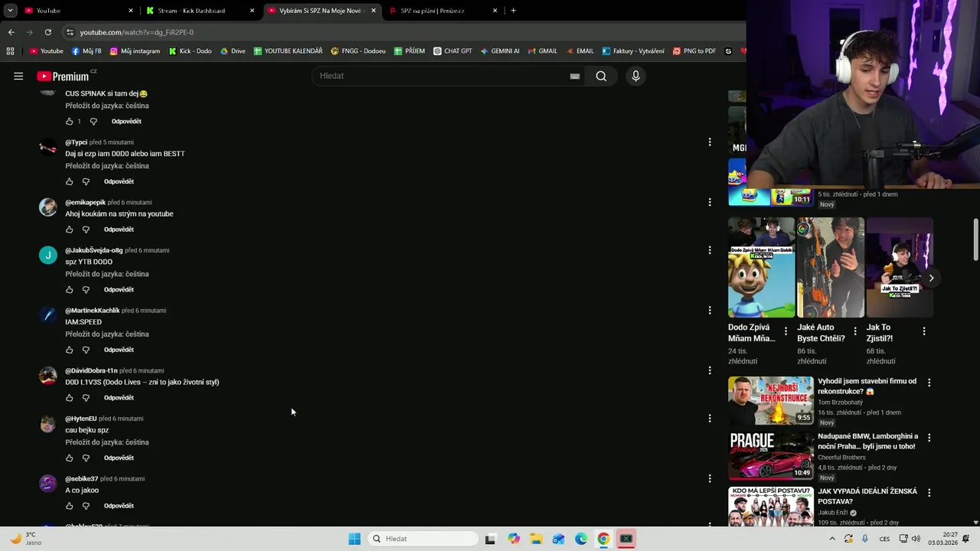Switch to 'SPZ na přání | Peníze.cz' tab
The height and width of the screenshot is (551, 980).
pos(443,11)
